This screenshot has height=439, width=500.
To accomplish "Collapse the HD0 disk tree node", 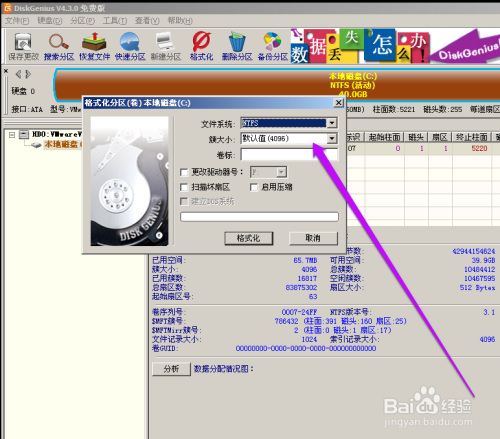I will [12, 135].
